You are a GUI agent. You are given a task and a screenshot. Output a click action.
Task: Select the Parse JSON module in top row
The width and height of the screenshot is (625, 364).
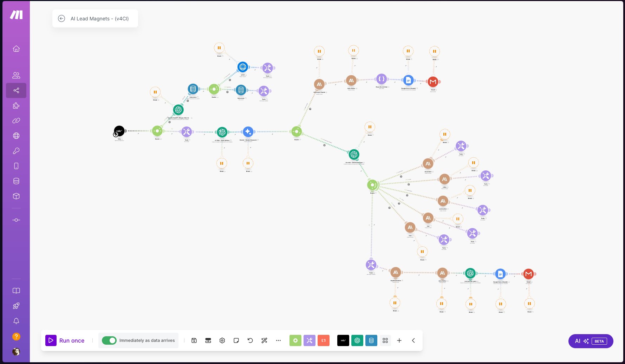coord(382,79)
